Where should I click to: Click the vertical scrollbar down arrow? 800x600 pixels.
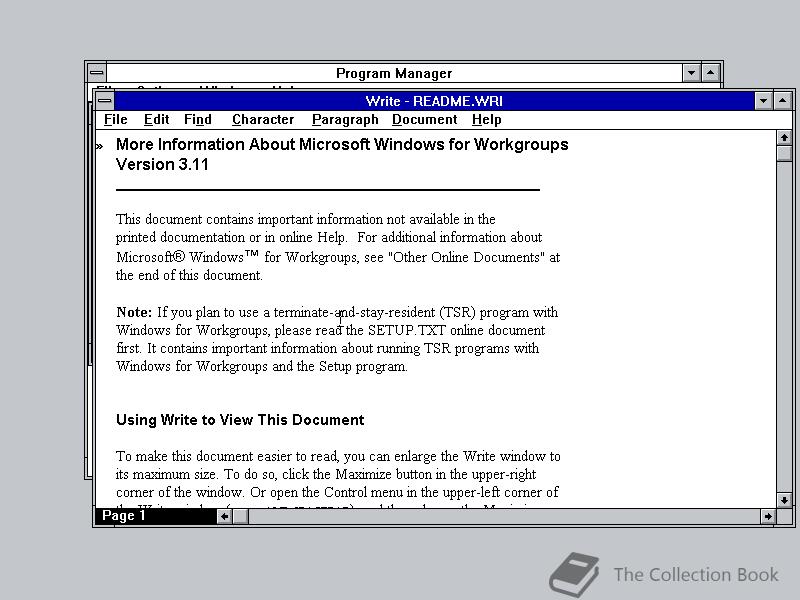(x=784, y=501)
